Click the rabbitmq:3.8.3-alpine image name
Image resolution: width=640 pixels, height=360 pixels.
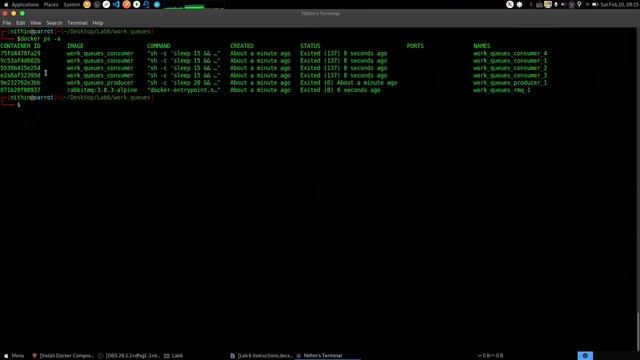pos(102,90)
